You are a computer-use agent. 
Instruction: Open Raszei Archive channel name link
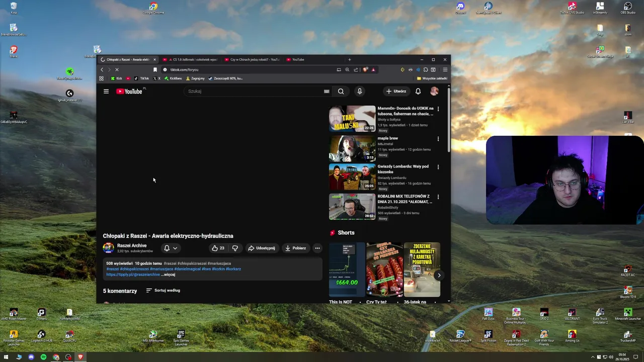pos(132,245)
